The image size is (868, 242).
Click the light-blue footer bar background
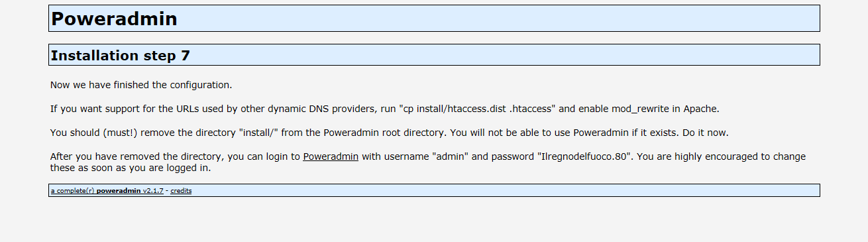(504, 191)
